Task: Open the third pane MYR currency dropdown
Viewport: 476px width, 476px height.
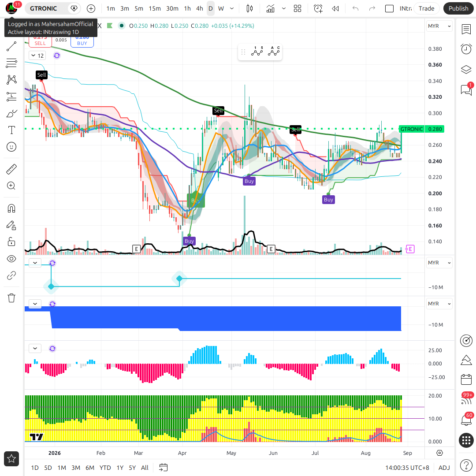Action: pyautogui.click(x=439, y=304)
